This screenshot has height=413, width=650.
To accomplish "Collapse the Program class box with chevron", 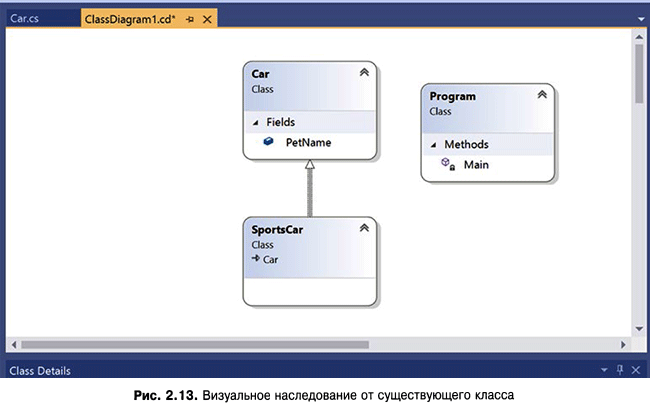I will pos(541,95).
